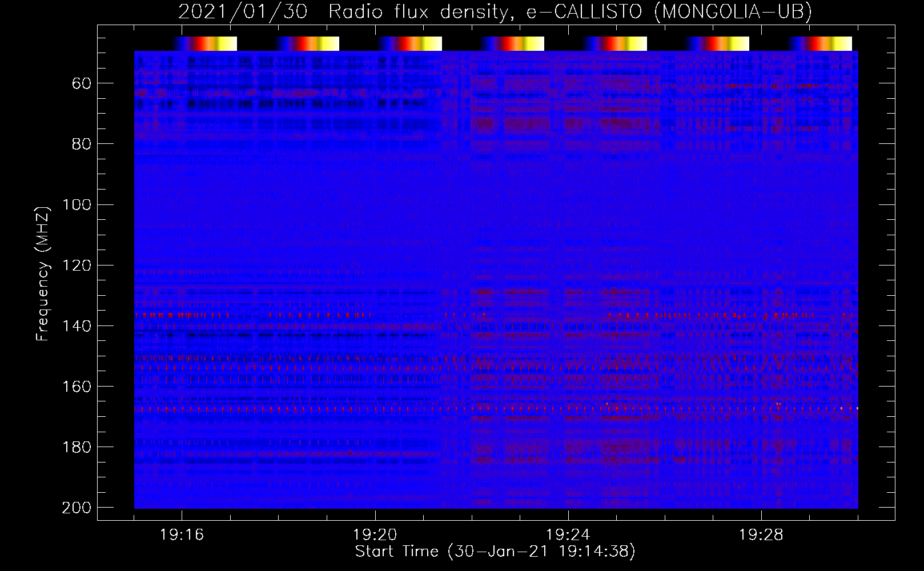Click the 200 MHz frequency tick label

click(77, 508)
